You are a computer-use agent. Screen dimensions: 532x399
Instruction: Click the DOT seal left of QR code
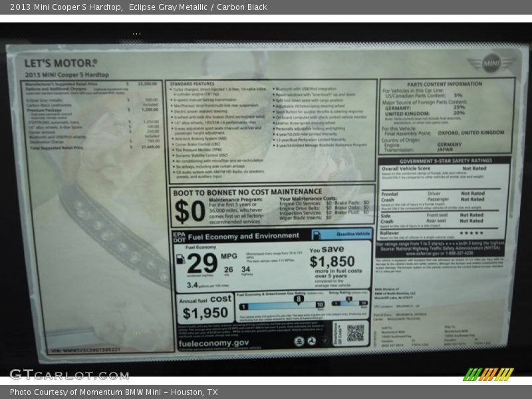(x=312, y=341)
